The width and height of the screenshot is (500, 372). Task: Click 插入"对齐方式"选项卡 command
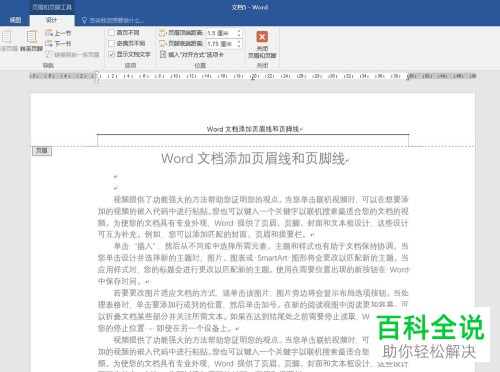coord(192,54)
